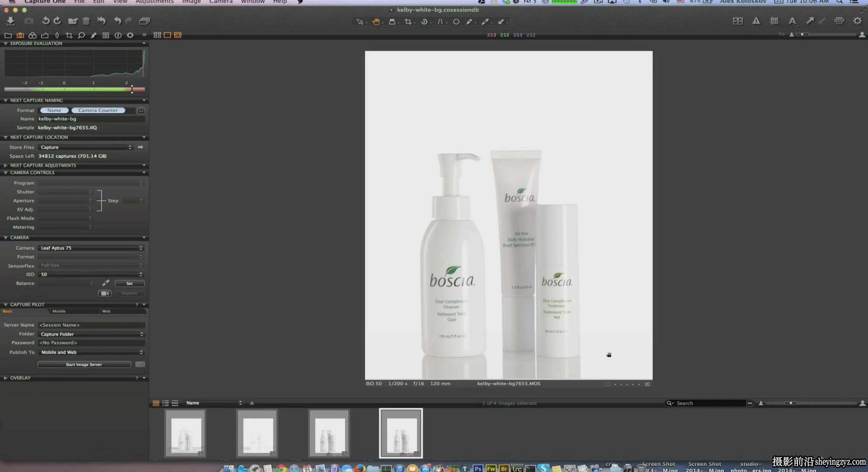Show more tool tabs chevron
Image resolution: width=868 pixels, height=472 pixels.
tap(144, 35)
